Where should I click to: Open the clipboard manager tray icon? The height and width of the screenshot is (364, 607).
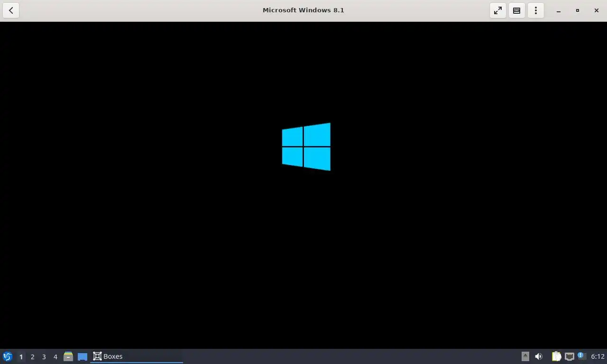[557, 356]
